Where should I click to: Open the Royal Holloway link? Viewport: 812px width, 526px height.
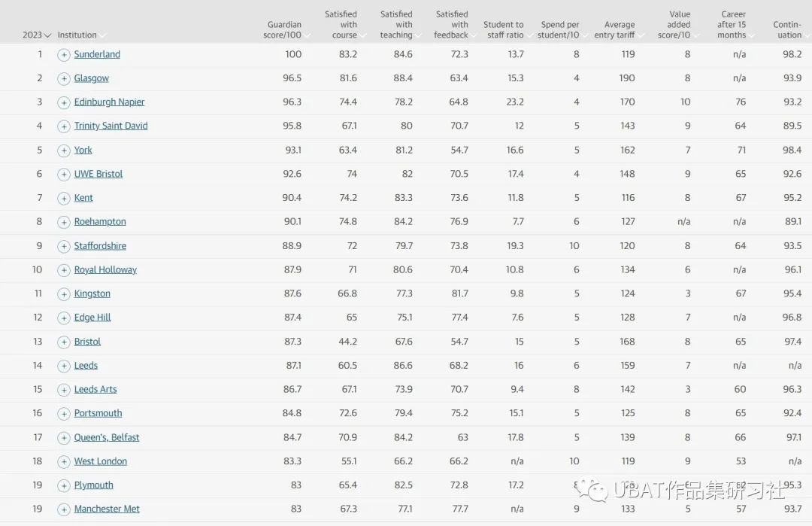tap(105, 270)
